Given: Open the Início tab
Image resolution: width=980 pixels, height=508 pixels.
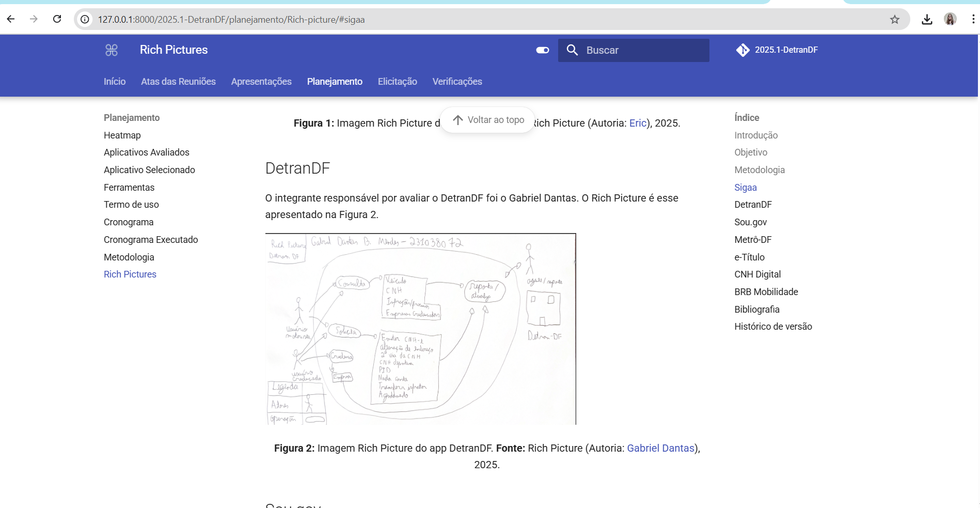Looking at the screenshot, I should pos(115,82).
